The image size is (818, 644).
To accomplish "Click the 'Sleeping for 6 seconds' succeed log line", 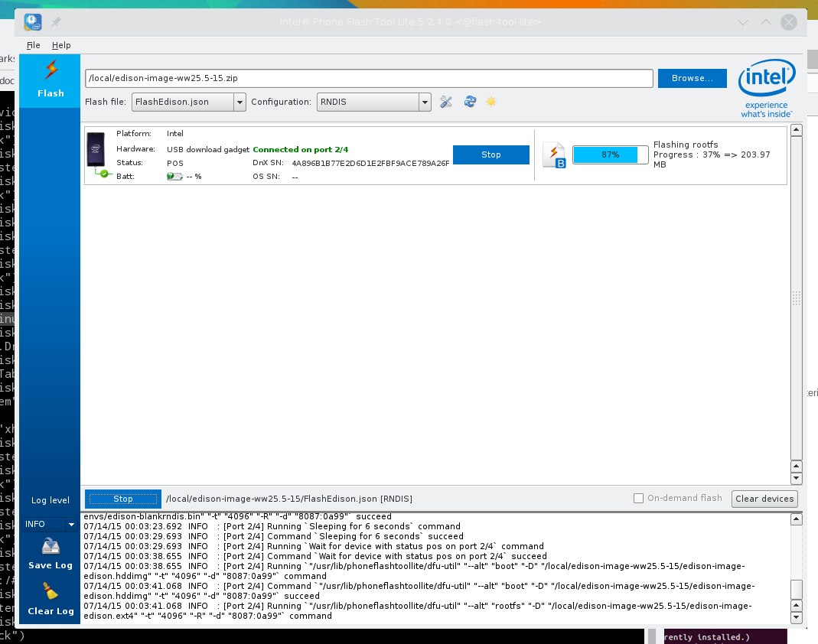I will point(273,536).
